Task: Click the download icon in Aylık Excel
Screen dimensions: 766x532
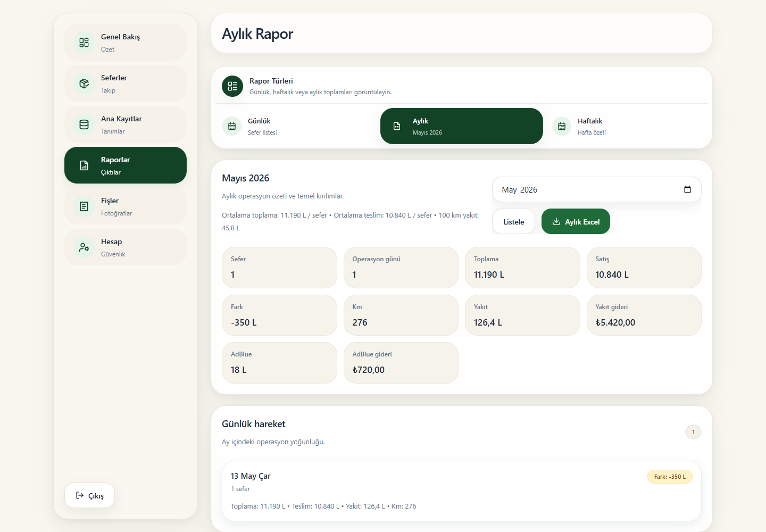Action: (x=556, y=221)
